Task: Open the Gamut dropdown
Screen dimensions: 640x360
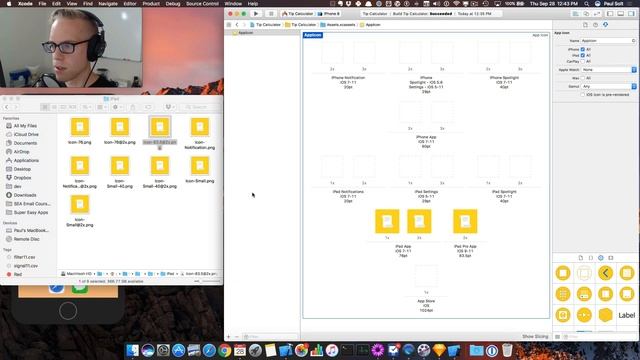Action: pos(609,87)
